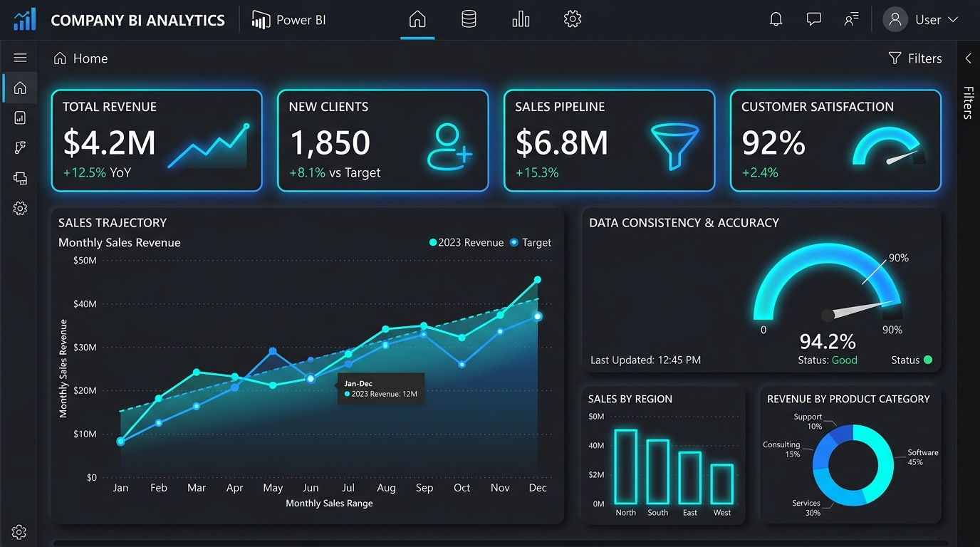Viewport: 980px width, 547px height.
Task: Click the Power BI logo icon
Action: tap(261, 20)
